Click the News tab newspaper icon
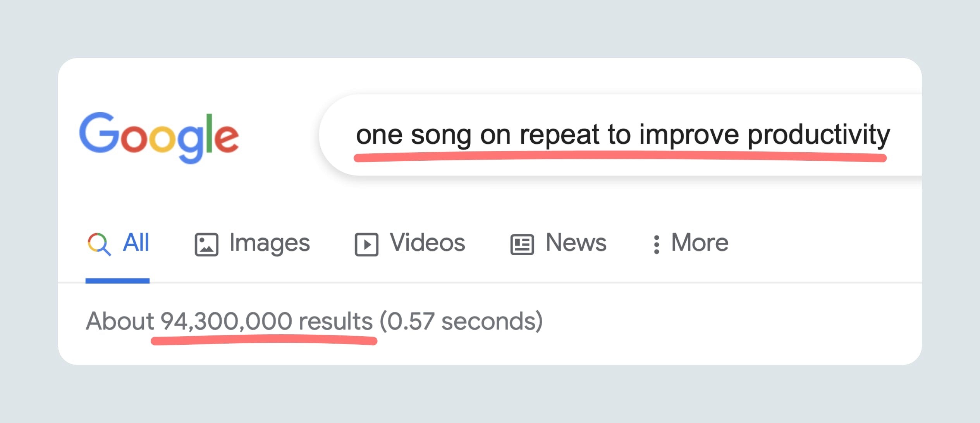The height and width of the screenshot is (423, 980). coord(522,244)
